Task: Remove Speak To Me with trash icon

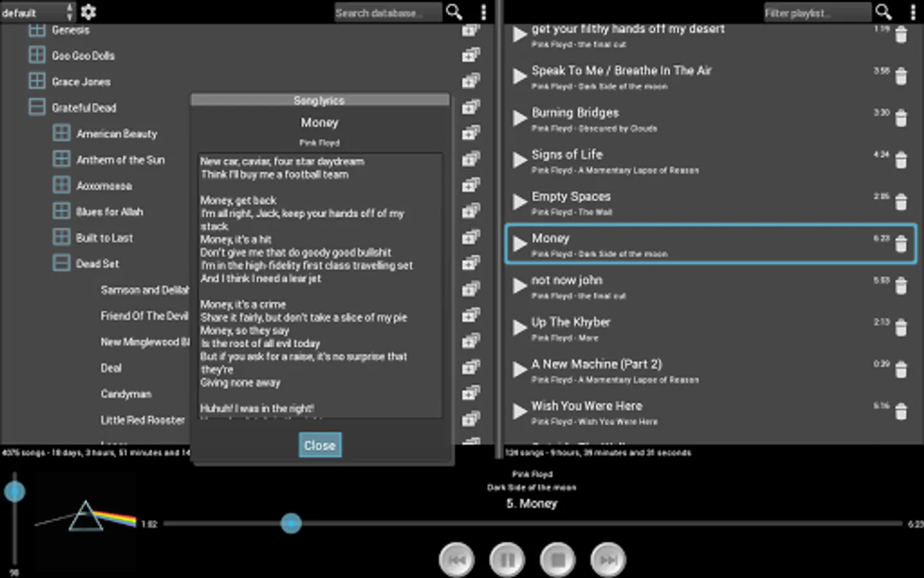Action: click(901, 76)
